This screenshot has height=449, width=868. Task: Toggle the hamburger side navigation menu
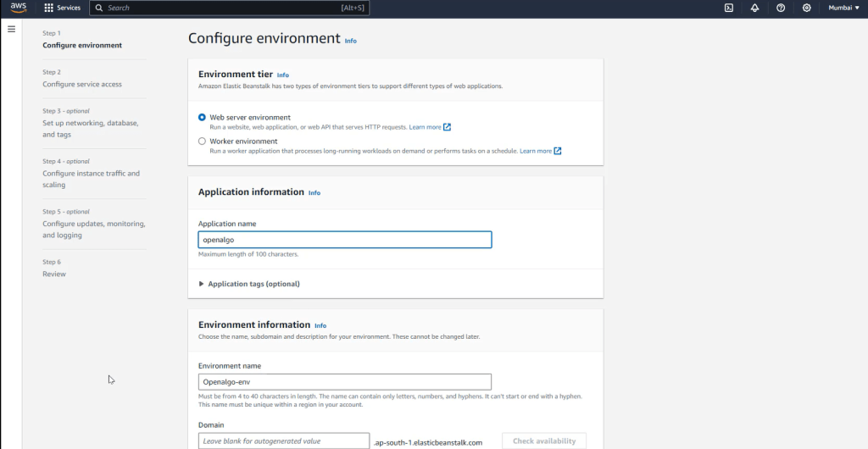click(11, 29)
